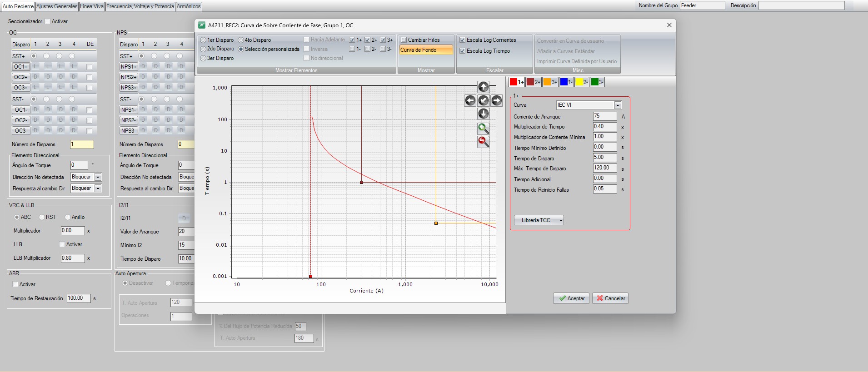The image size is (868, 372).
Task: Click the NPS1+ element button
Action: point(129,67)
